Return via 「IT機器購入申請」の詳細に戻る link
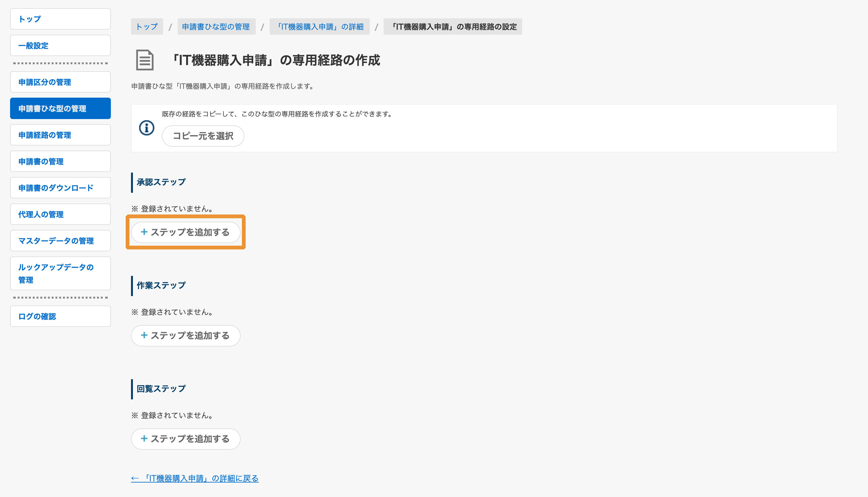 coord(195,478)
